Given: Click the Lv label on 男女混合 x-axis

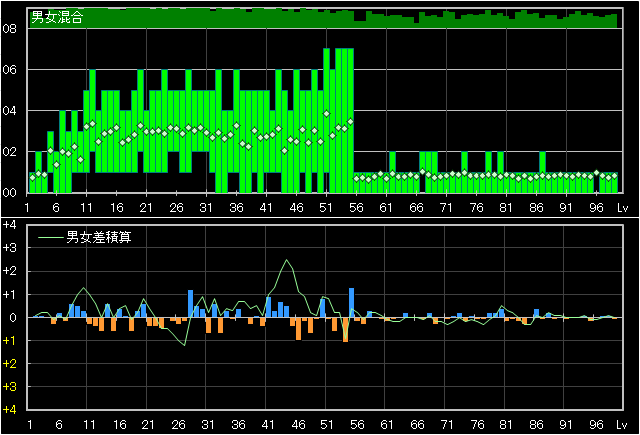Looking at the screenshot, I should pos(622,208).
